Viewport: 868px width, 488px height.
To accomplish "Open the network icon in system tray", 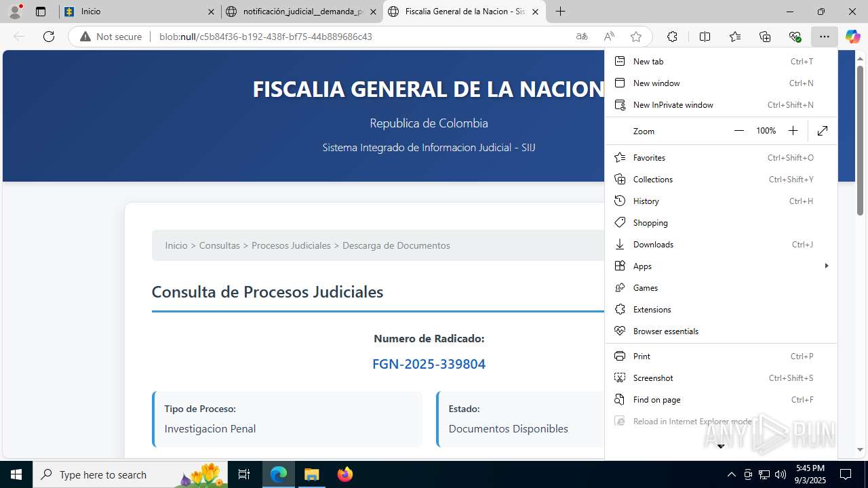I will [764, 474].
